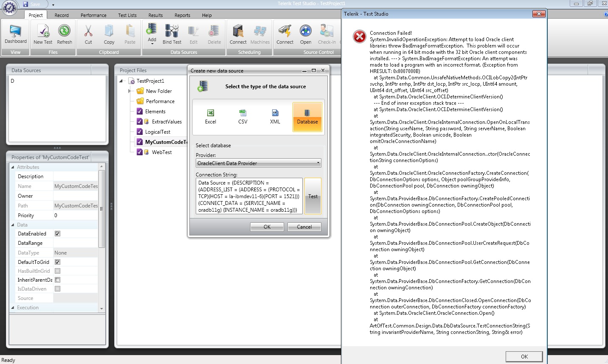Open the Machines scheduling icon
Image resolution: width=608 pixels, height=364 pixels.
click(x=260, y=34)
